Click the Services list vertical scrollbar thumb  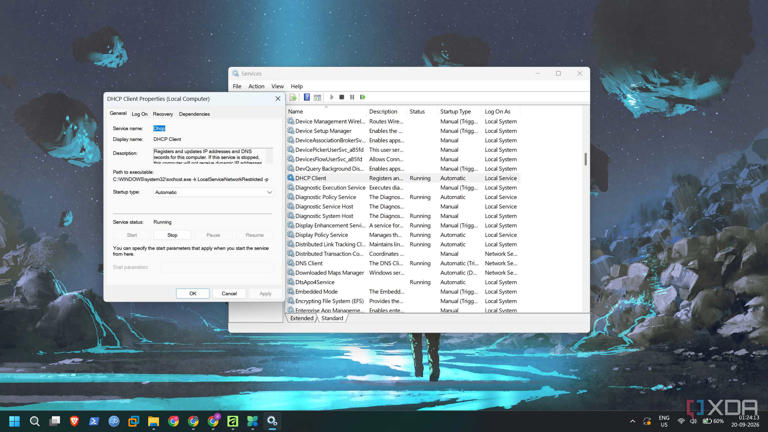pyautogui.click(x=585, y=159)
